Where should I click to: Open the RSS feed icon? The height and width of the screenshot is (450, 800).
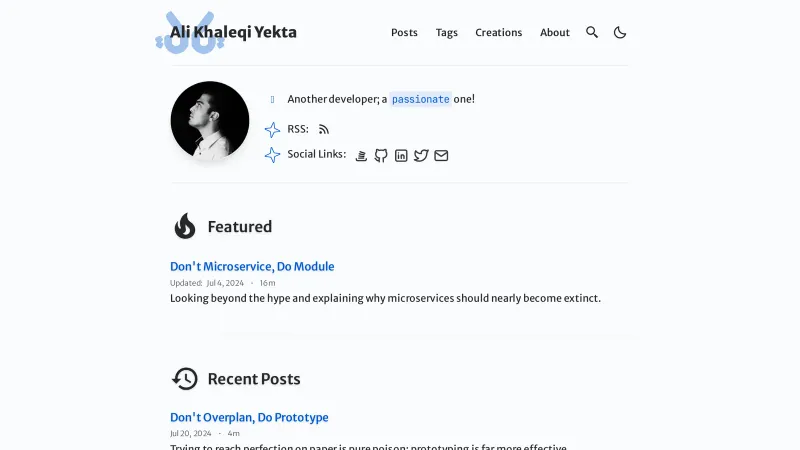[x=324, y=129]
